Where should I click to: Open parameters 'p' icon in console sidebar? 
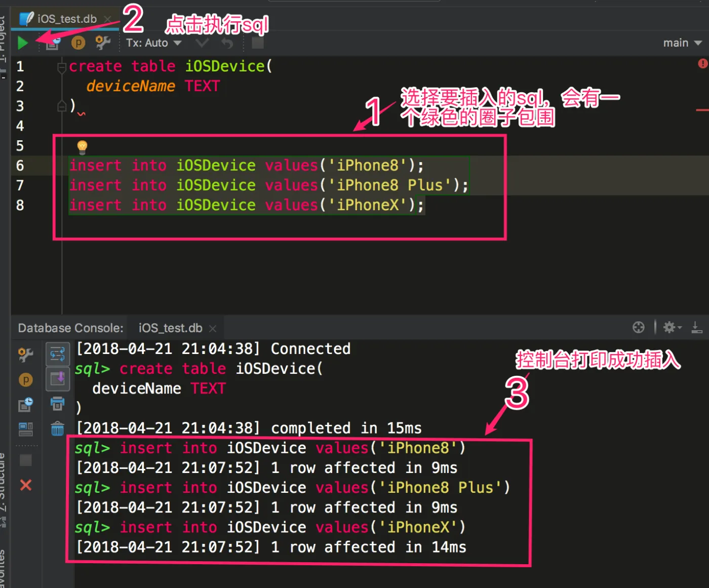coord(26,380)
